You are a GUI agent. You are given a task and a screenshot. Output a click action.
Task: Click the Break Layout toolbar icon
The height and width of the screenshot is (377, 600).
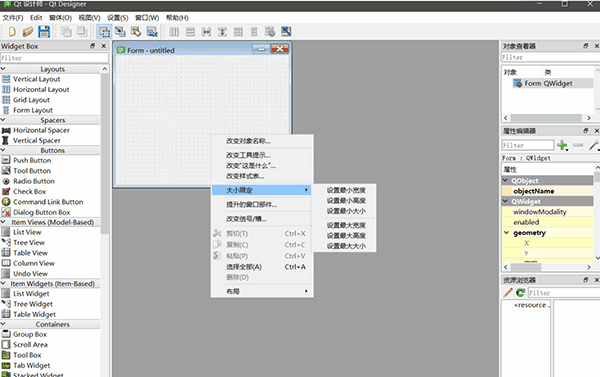tap(270, 32)
